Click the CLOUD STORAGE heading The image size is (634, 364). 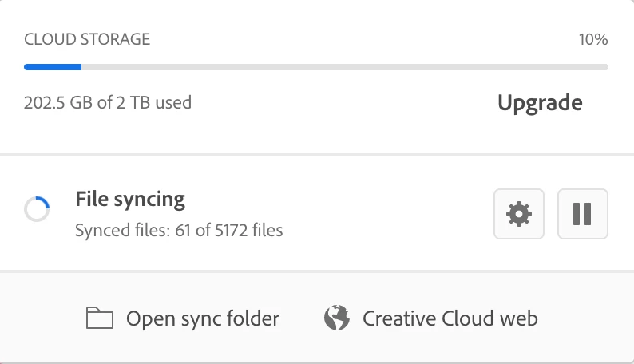pyautogui.click(x=87, y=38)
